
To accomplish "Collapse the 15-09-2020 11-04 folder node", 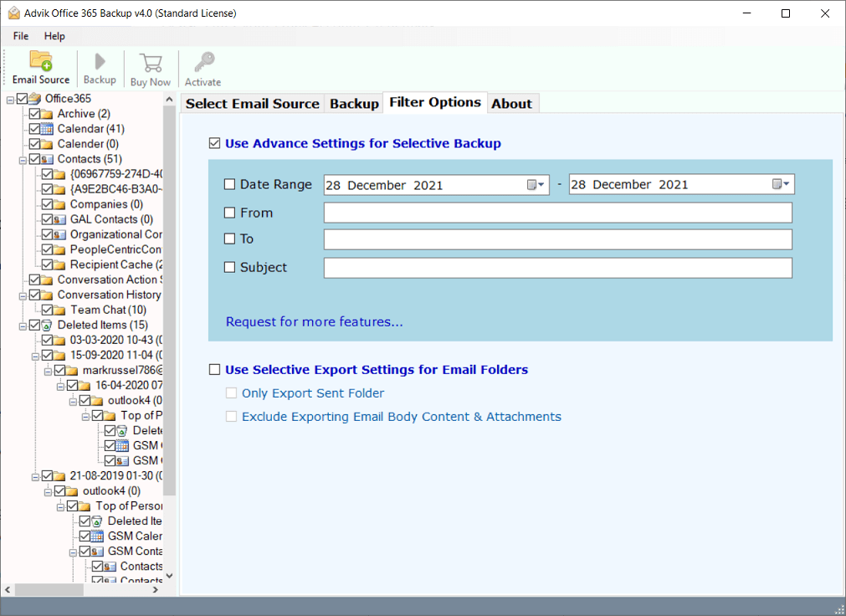I will 35,357.
